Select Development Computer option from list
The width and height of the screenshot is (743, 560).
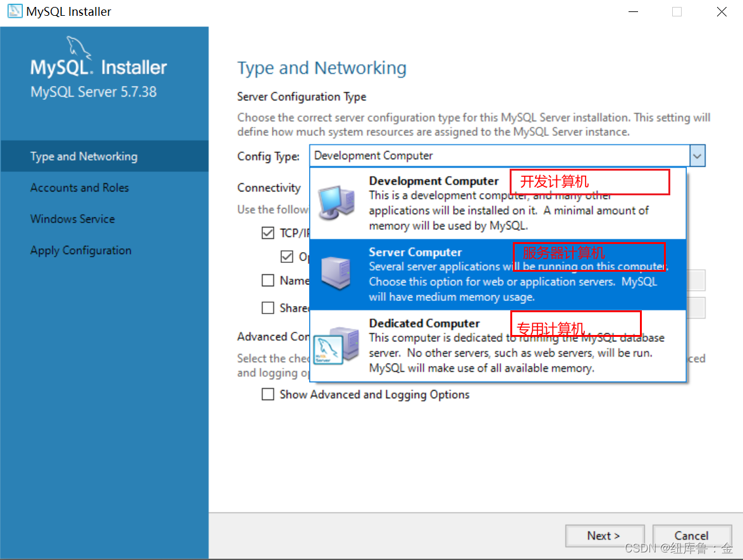click(498, 204)
